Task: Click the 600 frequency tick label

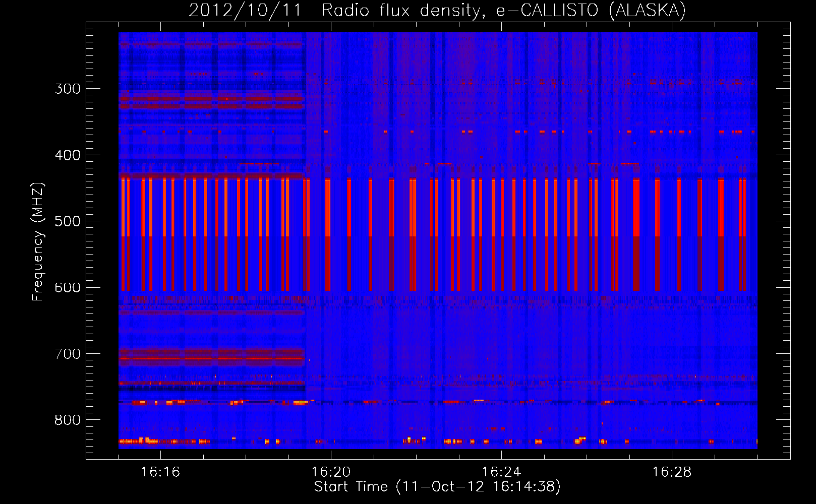Action: [68, 288]
